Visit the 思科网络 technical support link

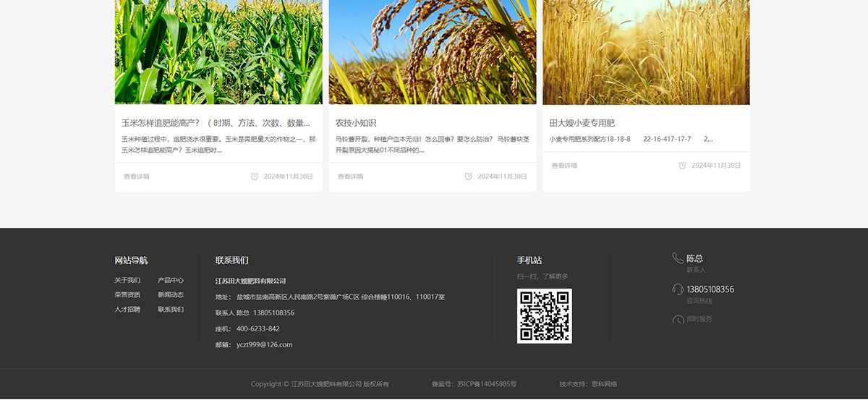(604, 384)
